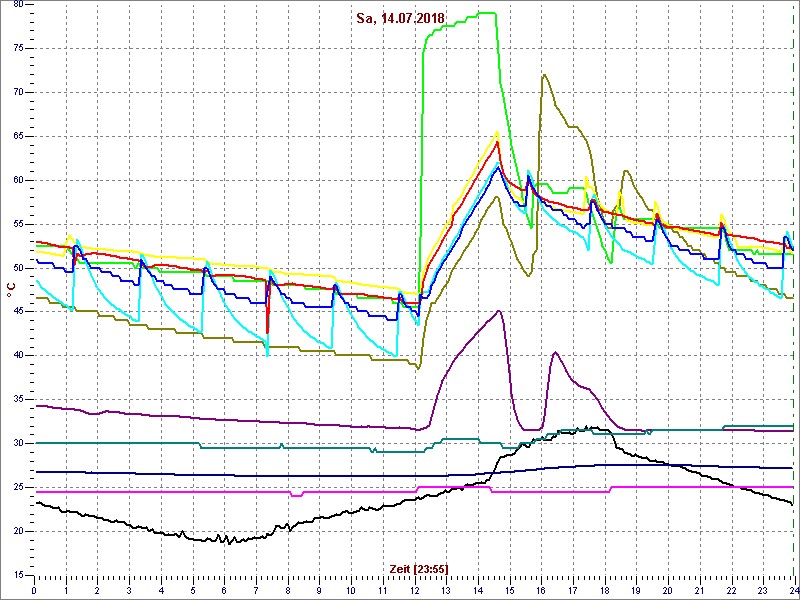
Task: Click the 50 label on the temperature axis
Action: (17, 268)
